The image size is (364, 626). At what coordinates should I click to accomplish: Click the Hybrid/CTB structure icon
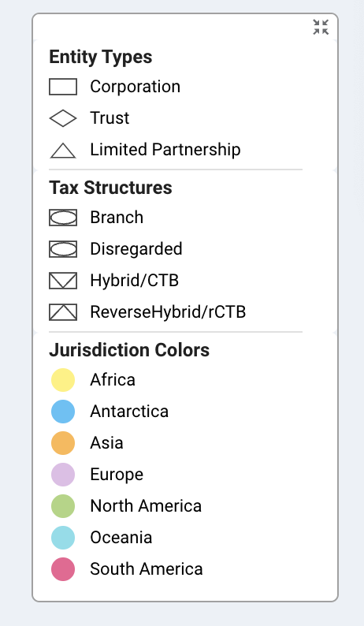click(63, 281)
